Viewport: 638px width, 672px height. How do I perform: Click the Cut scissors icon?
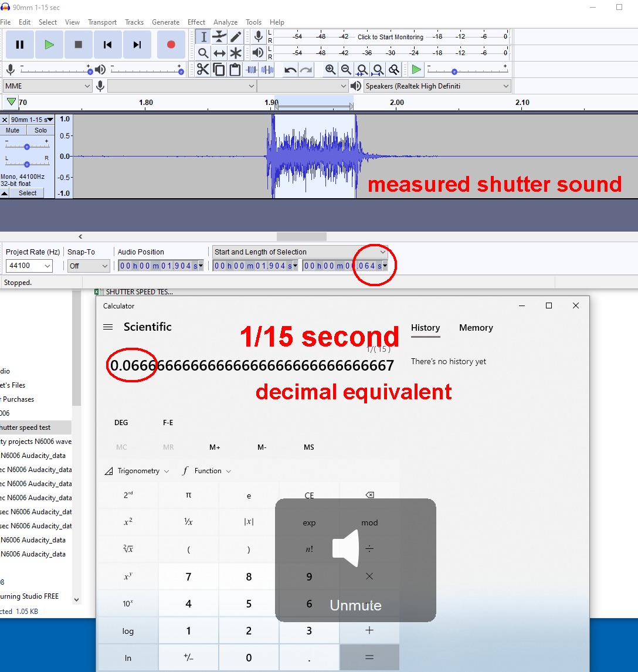point(203,69)
